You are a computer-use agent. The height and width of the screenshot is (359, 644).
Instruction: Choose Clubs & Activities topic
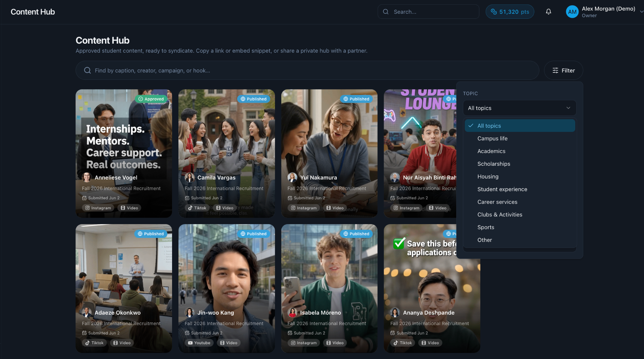click(520, 215)
